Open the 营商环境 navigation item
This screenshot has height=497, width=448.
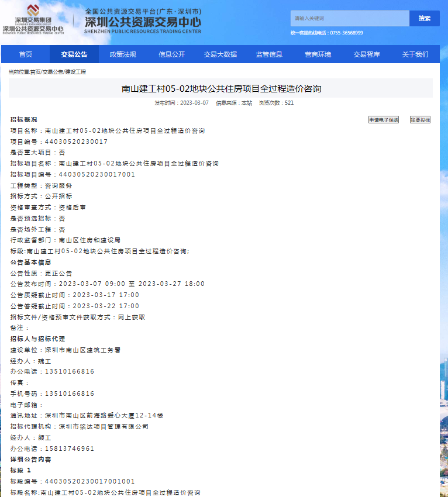[318, 54]
